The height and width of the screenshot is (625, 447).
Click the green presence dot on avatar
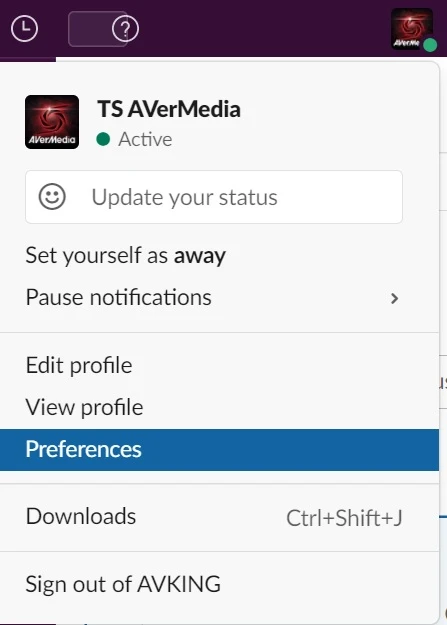click(x=430, y=45)
